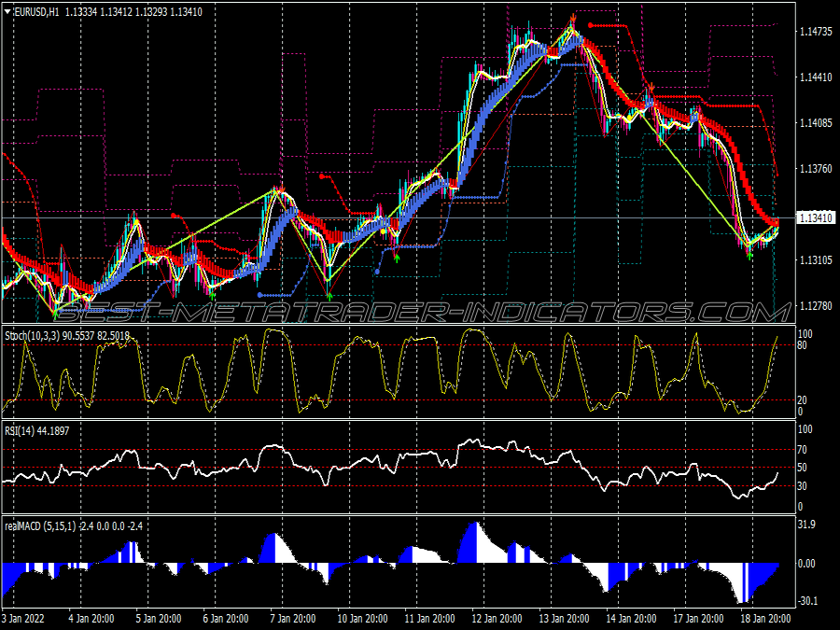This screenshot has width=840, height=630.
Task: Click the 10 Jan 20:00 time label
Action: (x=362, y=618)
